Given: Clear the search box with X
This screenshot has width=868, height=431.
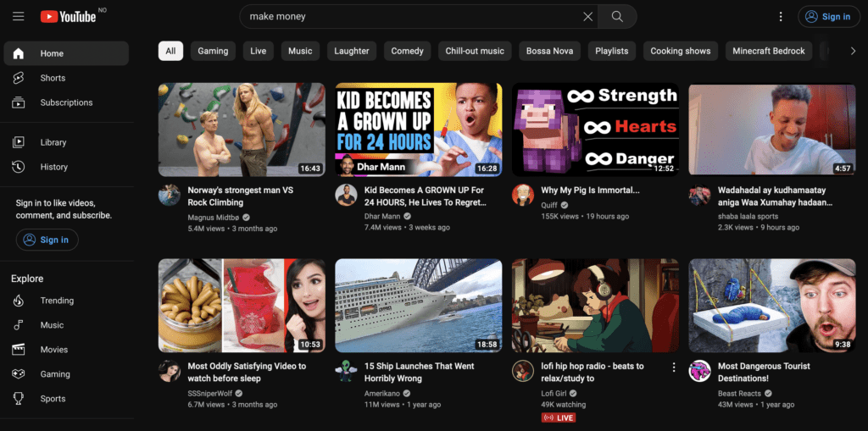Looking at the screenshot, I should click(x=588, y=17).
